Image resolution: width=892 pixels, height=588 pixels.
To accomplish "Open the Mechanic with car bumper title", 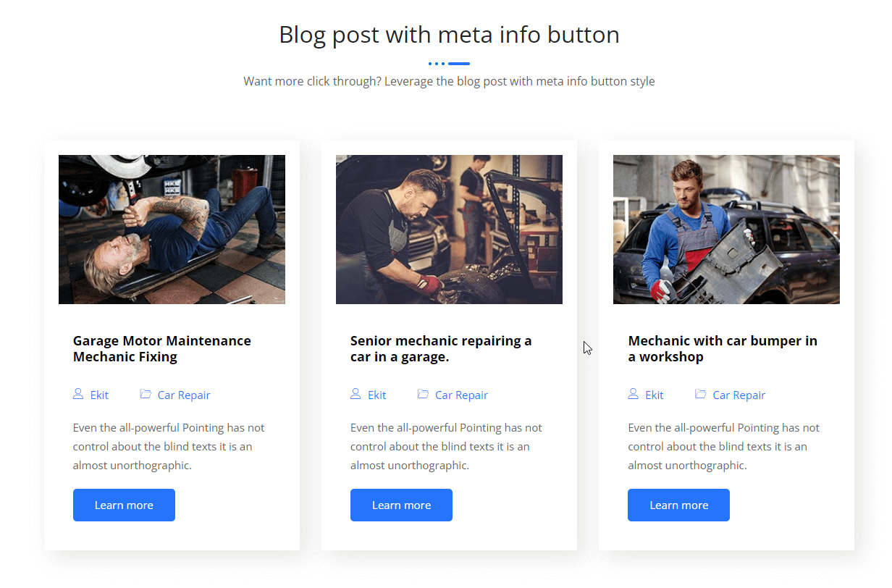I will pos(722,348).
